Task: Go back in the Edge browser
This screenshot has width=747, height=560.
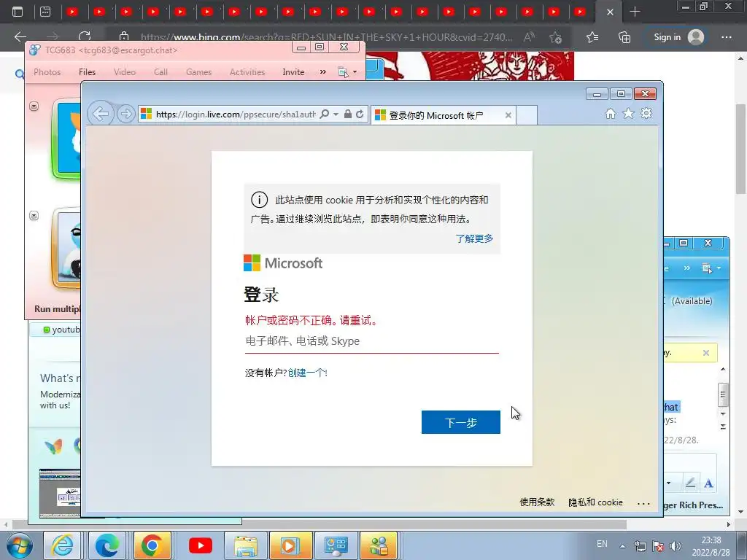Action: 20,36
